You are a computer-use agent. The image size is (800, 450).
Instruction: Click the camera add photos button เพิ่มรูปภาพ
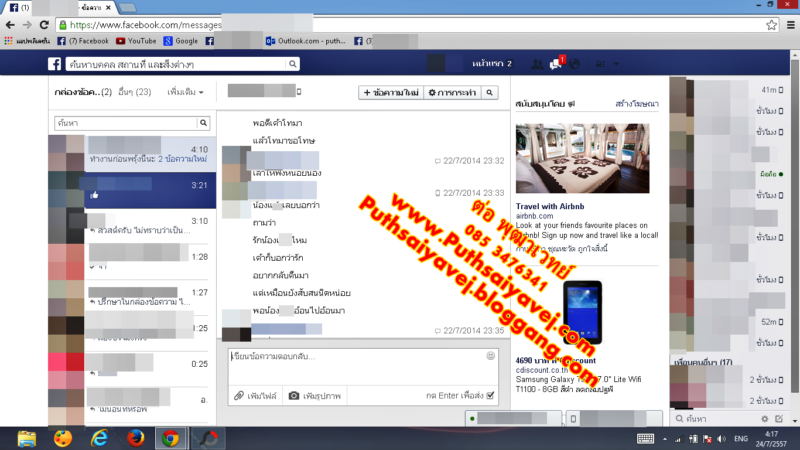pos(315,395)
